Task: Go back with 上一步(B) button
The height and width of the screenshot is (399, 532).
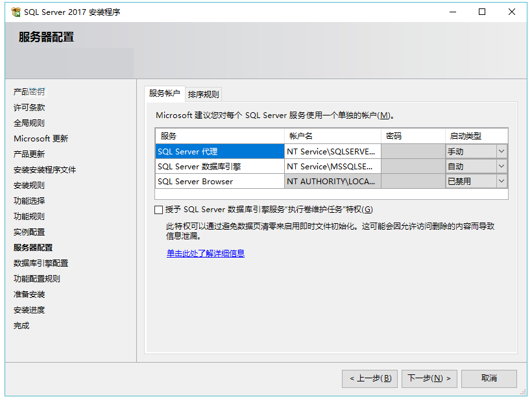Action: tap(370, 378)
